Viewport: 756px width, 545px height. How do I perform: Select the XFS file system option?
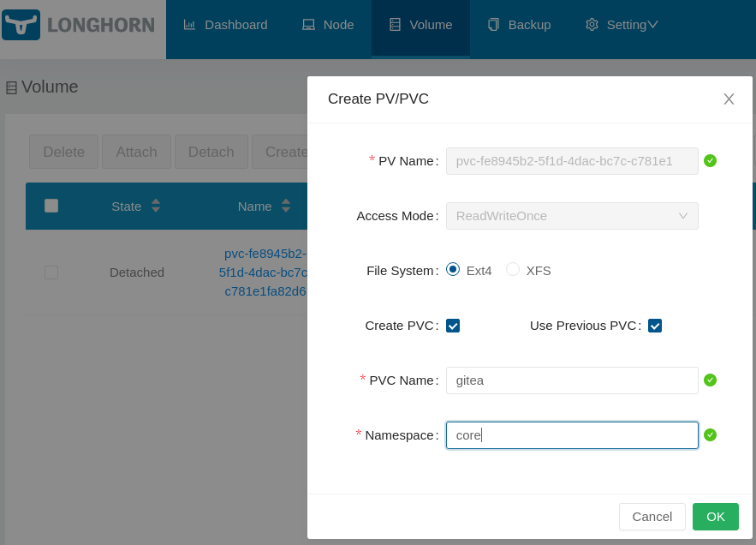513,269
